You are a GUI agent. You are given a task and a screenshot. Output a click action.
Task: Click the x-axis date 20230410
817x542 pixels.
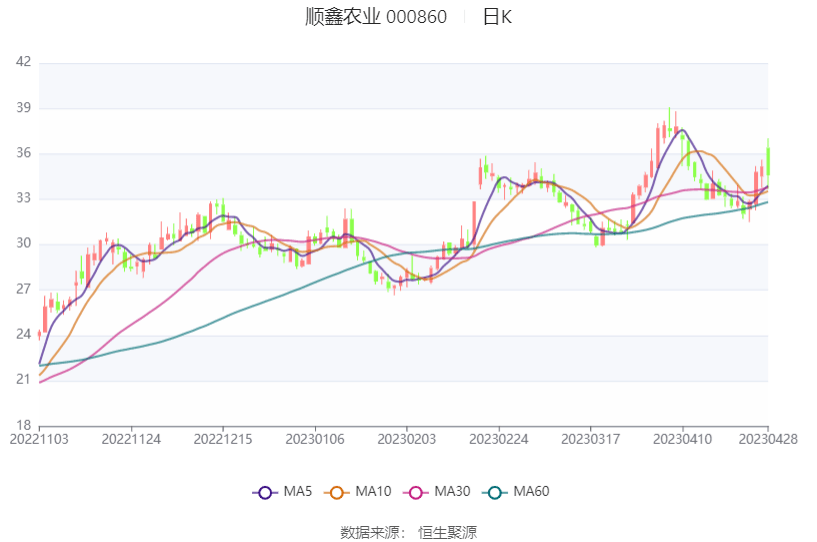click(683, 439)
